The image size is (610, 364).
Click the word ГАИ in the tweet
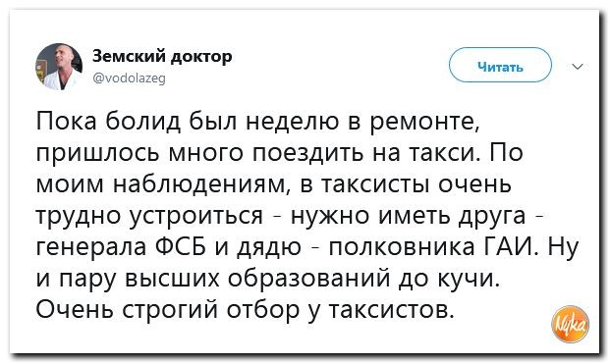pos(513,246)
